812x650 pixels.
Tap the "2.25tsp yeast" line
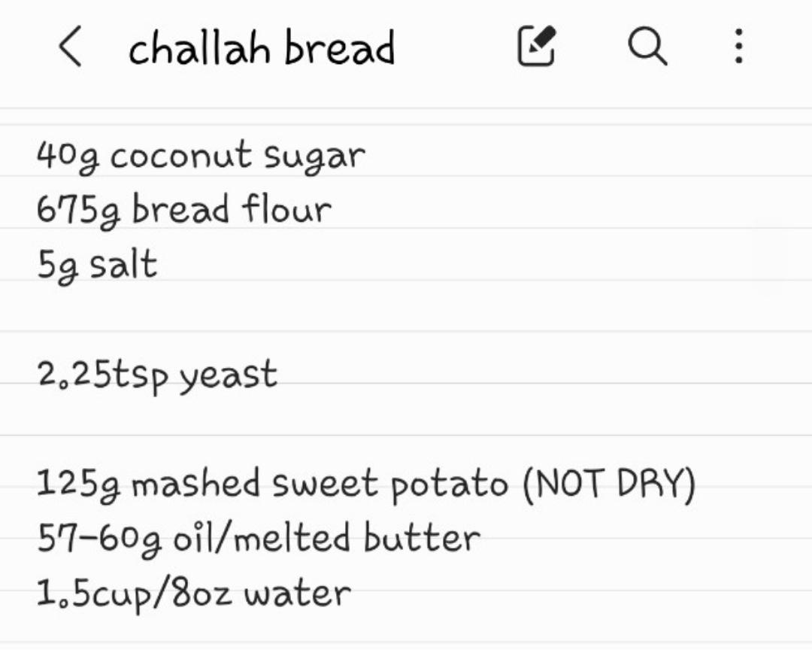pyautogui.click(x=157, y=374)
